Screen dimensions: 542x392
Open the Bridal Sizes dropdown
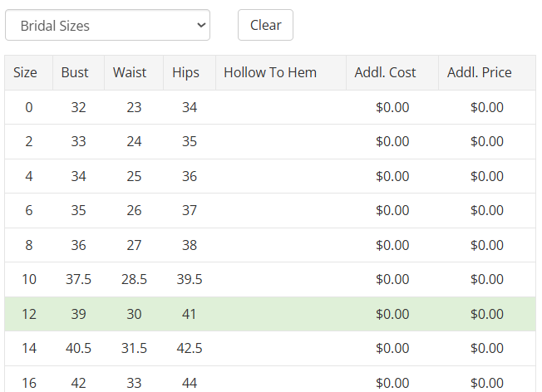[x=107, y=25]
